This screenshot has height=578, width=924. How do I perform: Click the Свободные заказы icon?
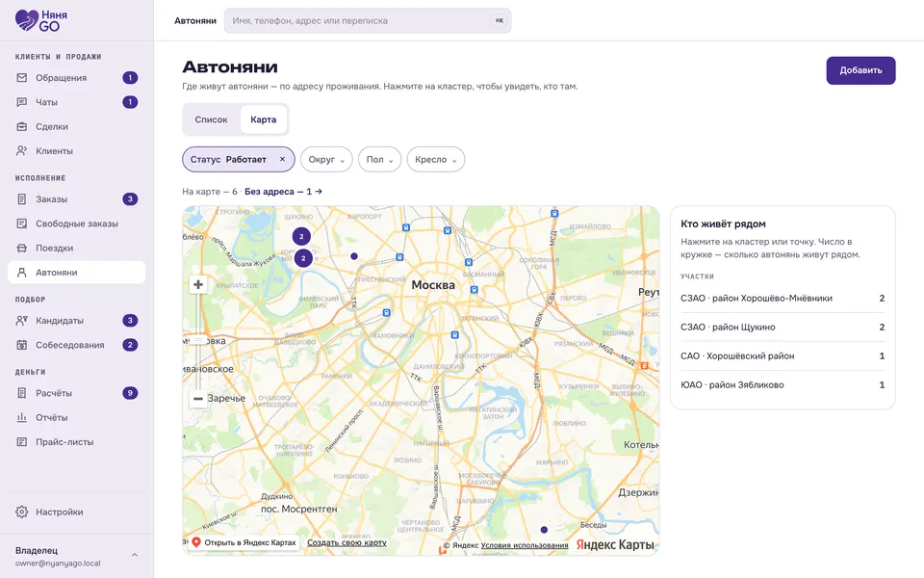[x=22, y=223]
